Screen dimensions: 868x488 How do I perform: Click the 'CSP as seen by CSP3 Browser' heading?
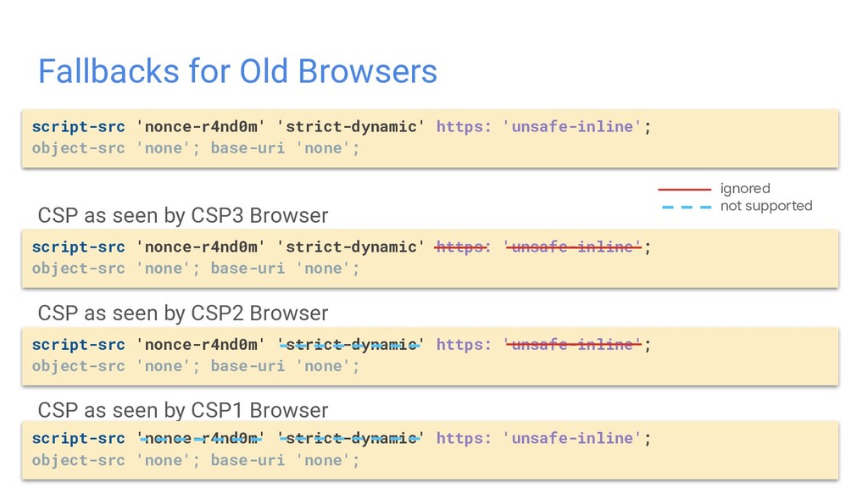coord(183,215)
